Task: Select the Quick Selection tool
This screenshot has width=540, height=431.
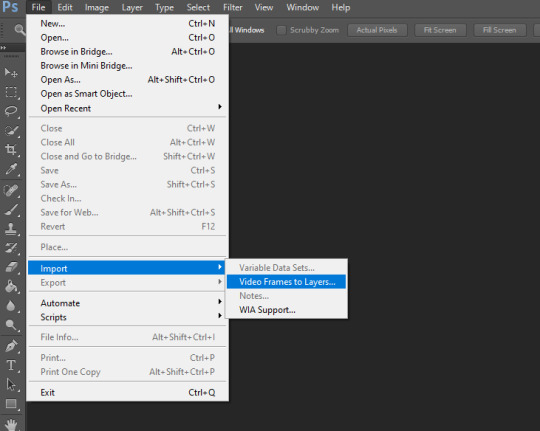Action: click(11, 130)
